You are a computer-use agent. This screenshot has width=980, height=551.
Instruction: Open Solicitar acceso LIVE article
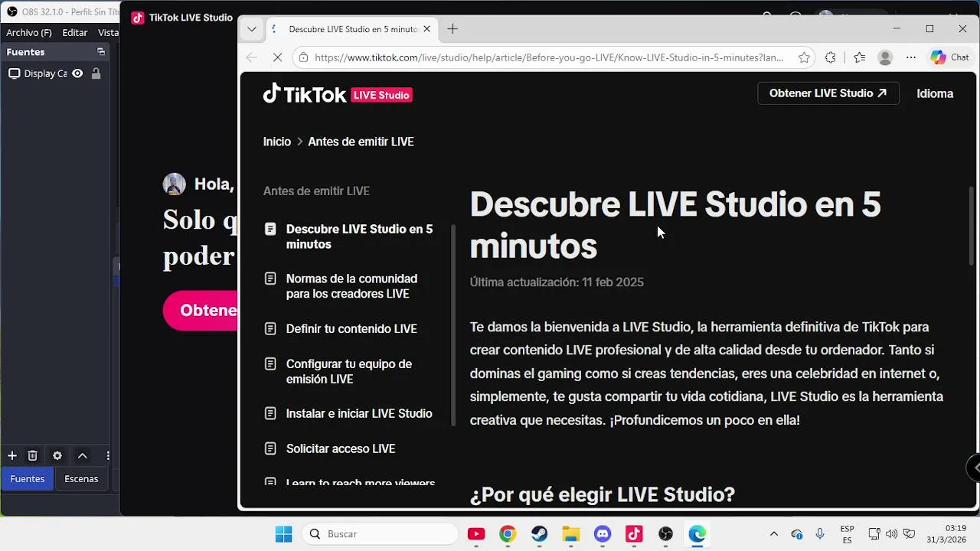(x=330, y=448)
